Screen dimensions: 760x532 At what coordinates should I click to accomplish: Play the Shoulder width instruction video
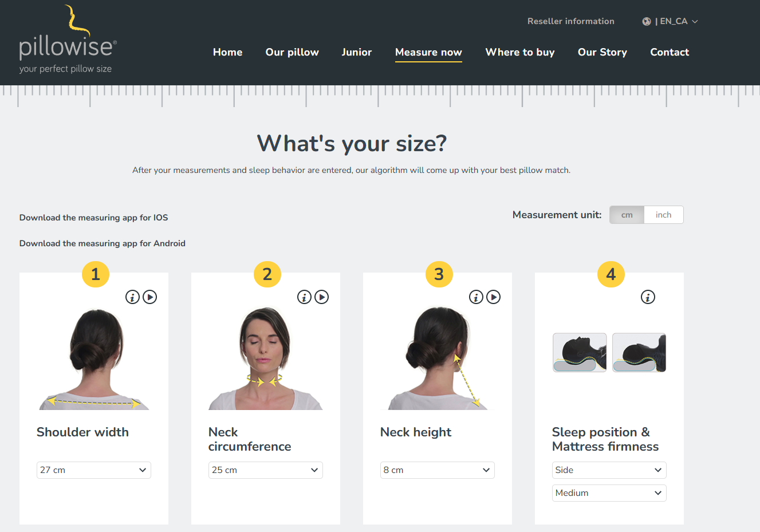click(x=150, y=297)
